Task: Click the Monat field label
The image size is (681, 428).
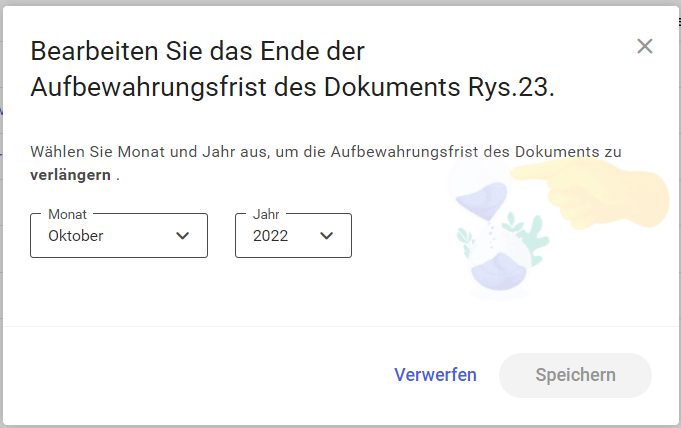Action: pyautogui.click(x=67, y=214)
